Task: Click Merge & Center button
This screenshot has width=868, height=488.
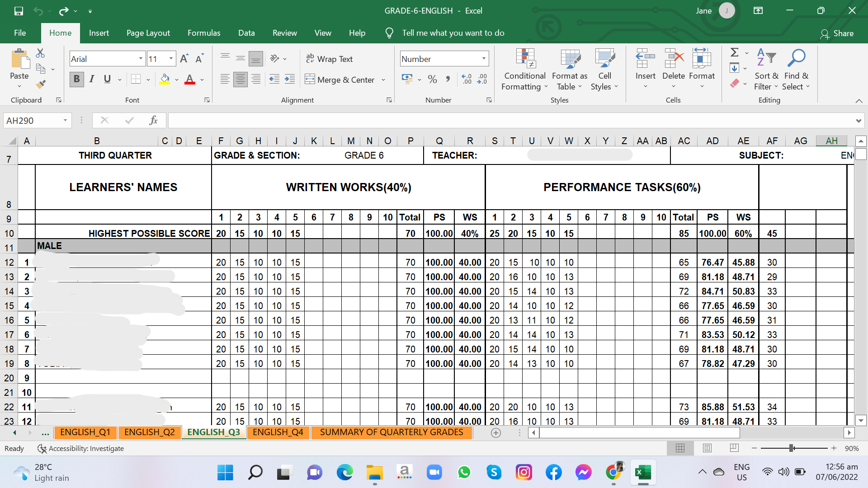Action: tap(340, 80)
